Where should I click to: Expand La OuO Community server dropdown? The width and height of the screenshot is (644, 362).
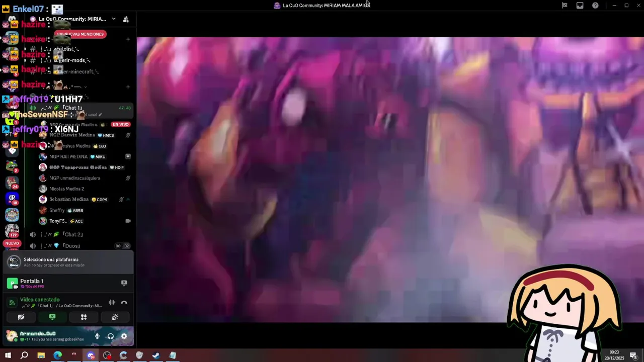113,19
